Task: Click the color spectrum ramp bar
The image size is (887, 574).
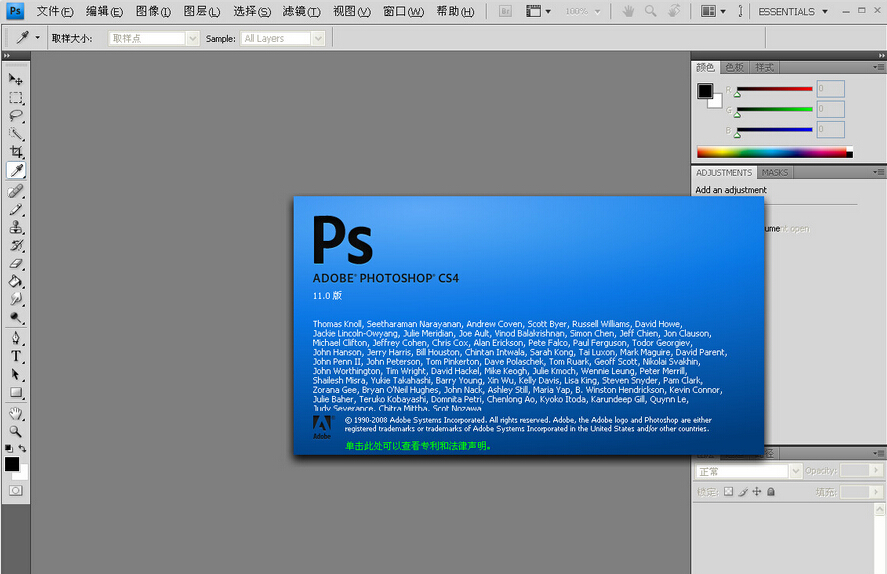Action: 771,152
